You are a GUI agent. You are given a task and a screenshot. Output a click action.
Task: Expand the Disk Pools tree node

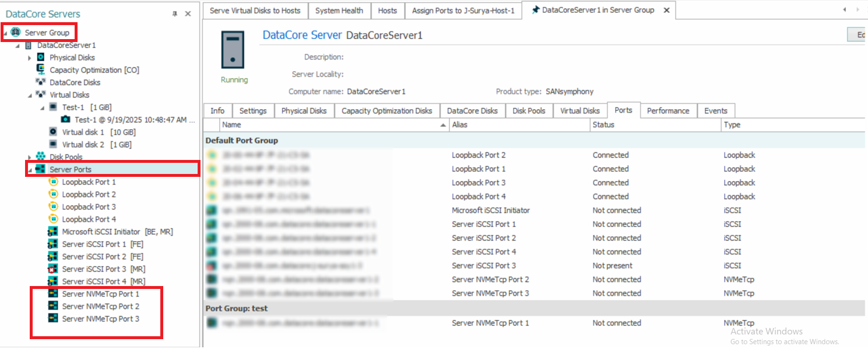click(x=30, y=157)
